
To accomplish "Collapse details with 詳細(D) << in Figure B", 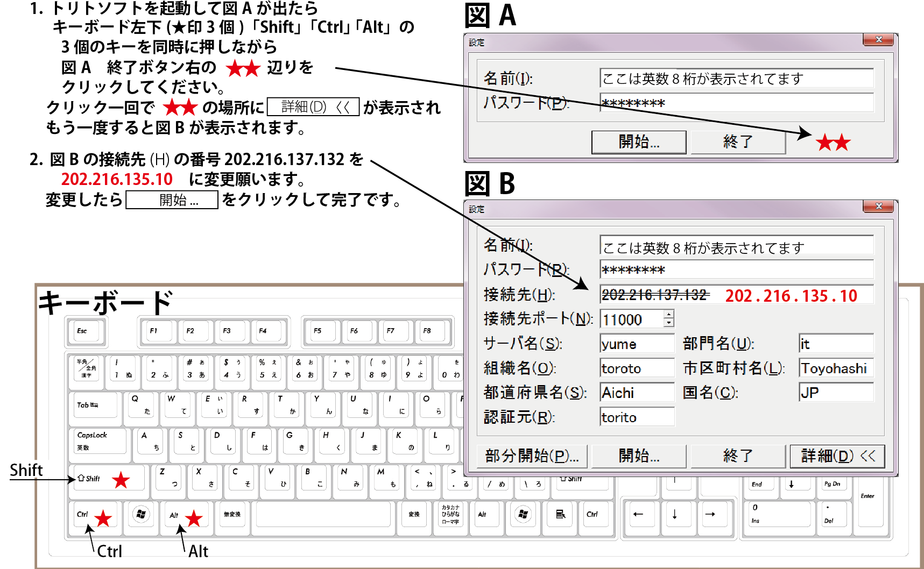I will tap(837, 456).
